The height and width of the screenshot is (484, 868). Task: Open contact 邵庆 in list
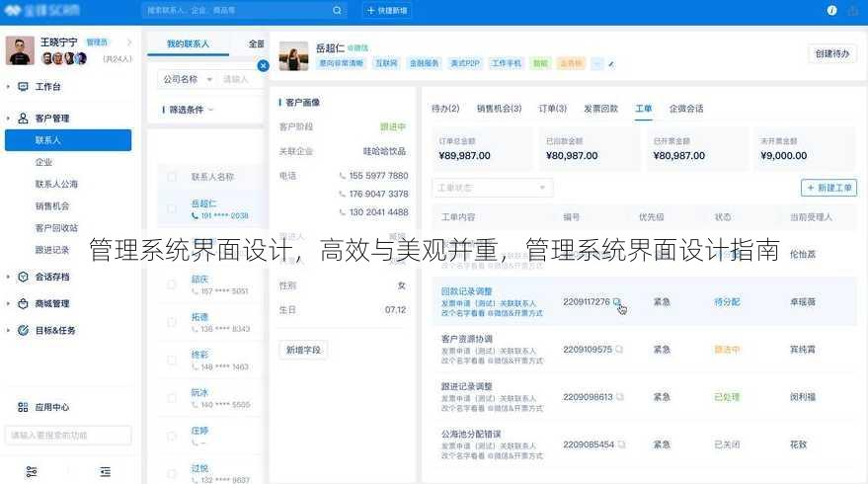pyautogui.click(x=199, y=280)
